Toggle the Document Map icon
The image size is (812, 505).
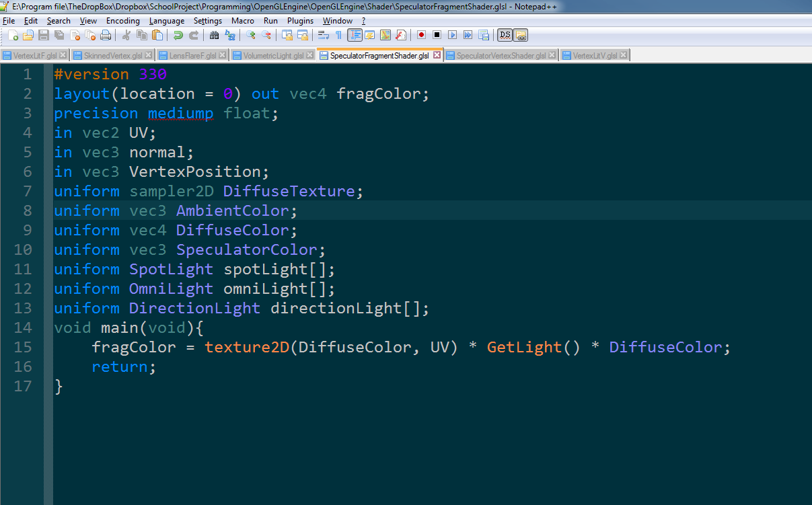[x=385, y=35]
